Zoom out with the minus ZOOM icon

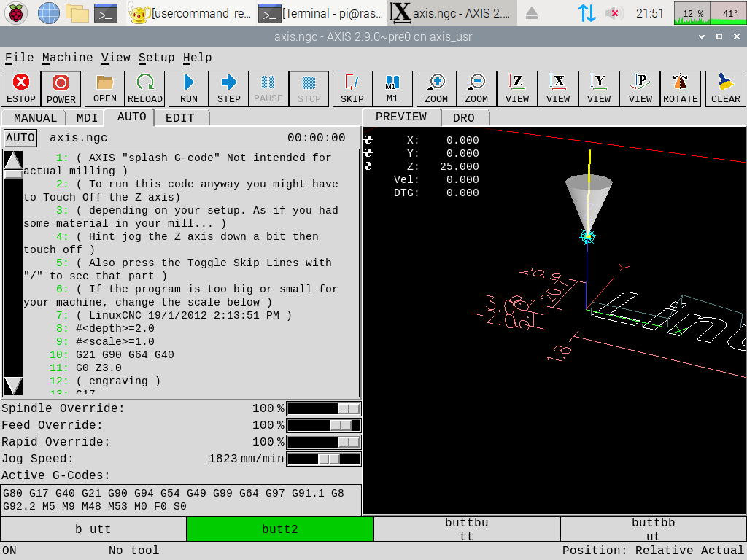tap(476, 89)
